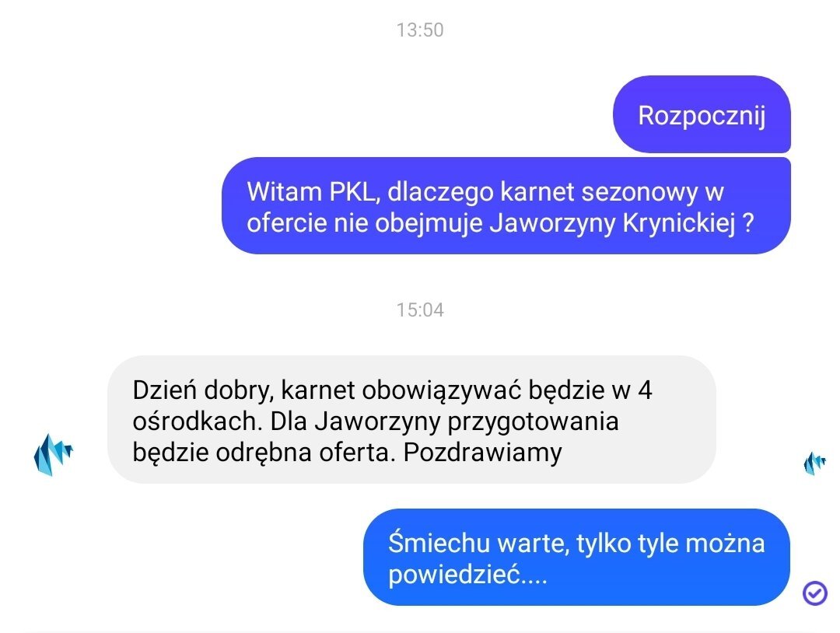
Task: Click "4 ośrodkach" line start word "ośrodkach"
Action: tap(197, 421)
